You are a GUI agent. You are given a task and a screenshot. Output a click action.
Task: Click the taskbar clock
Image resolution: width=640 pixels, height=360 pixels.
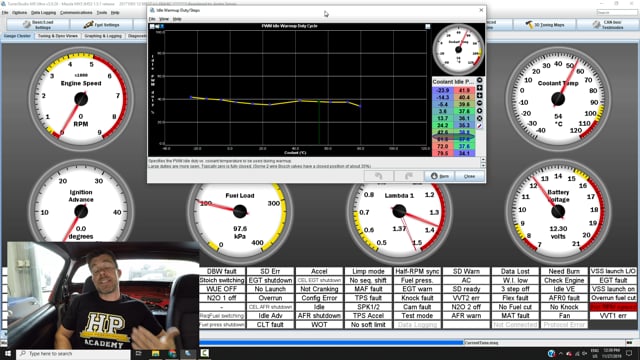[611, 353]
